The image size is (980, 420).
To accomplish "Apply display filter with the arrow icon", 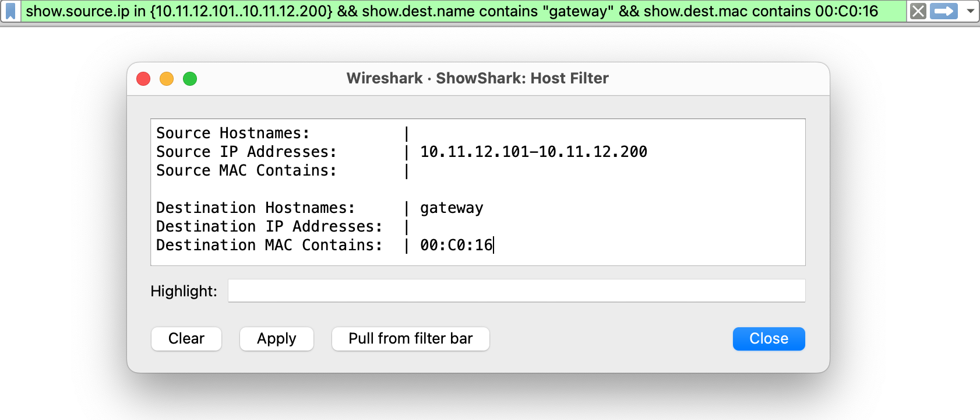I will tap(944, 11).
